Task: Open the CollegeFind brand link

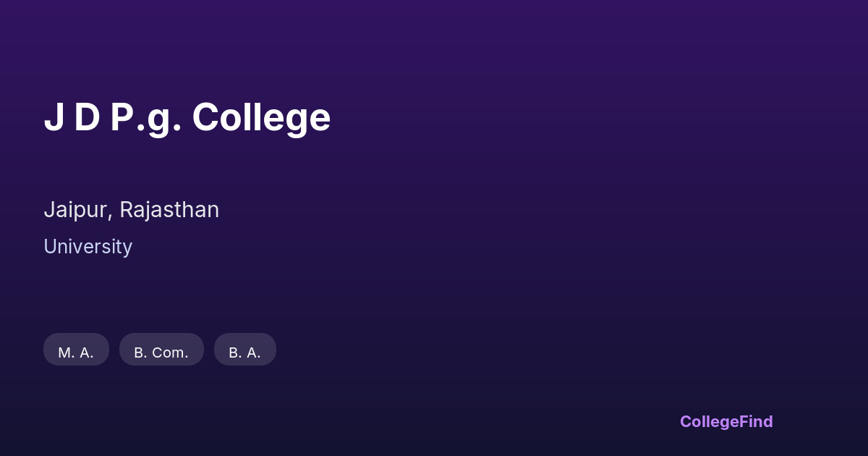Action: pos(726,421)
